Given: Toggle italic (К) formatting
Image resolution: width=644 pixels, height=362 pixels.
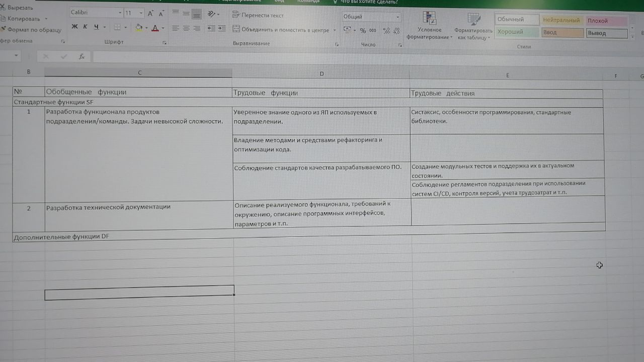Looking at the screenshot, I should tap(85, 27).
